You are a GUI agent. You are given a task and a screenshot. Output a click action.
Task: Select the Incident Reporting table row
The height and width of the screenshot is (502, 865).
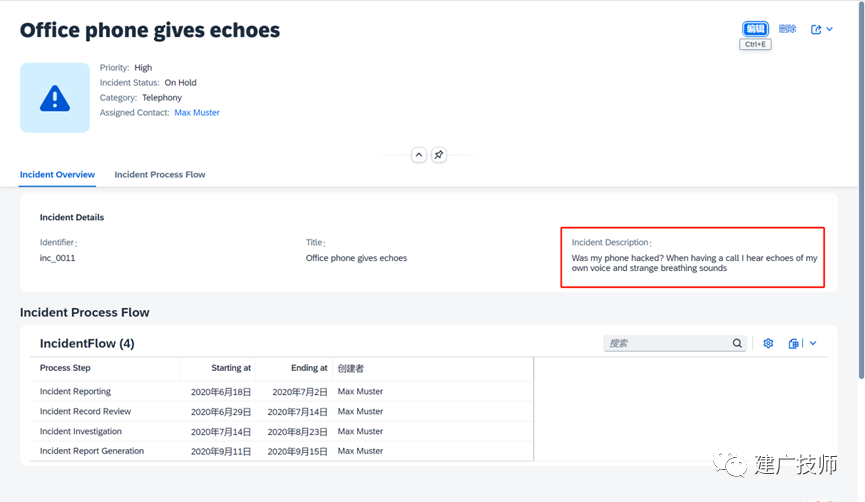coord(281,392)
